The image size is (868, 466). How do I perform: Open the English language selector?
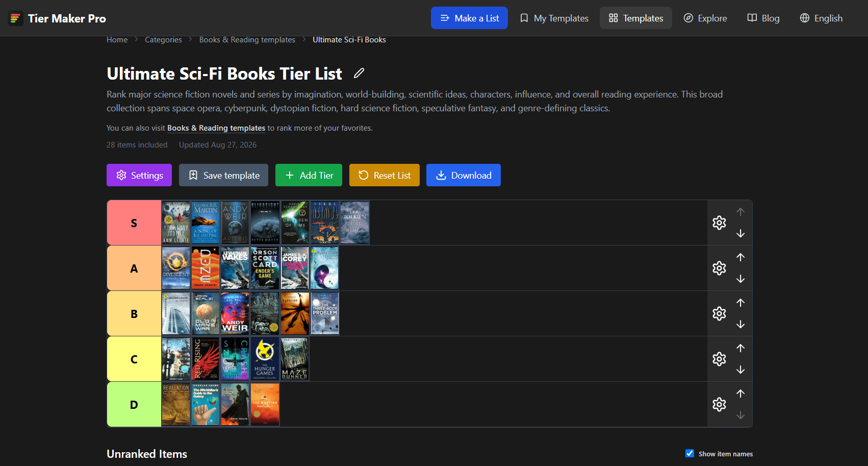tap(821, 18)
